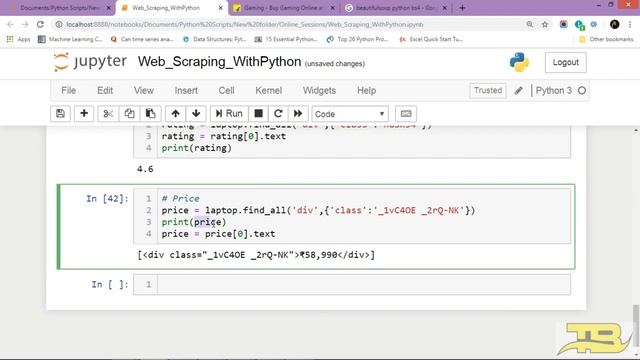Screen dimensions: 640x360
Task: Open the File menu
Action: pyautogui.click(x=69, y=91)
